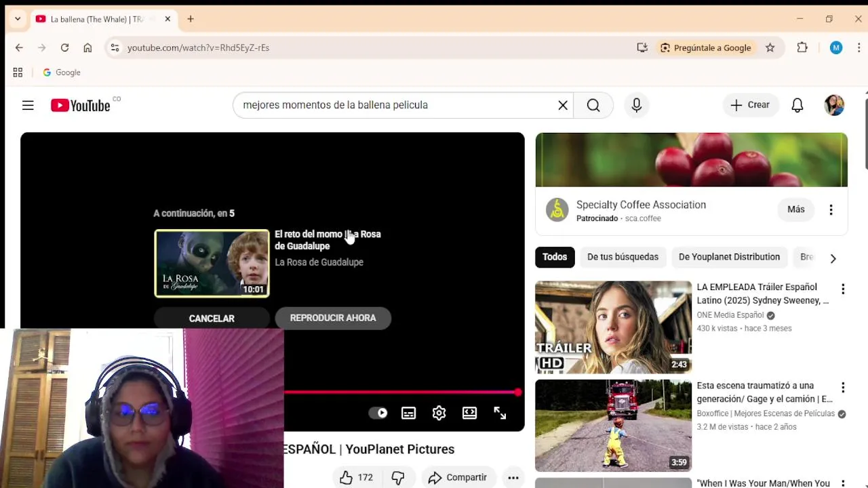Close the La ballena tab
Image resolution: width=868 pixels, height=488 pixels.
[x=167, y=19]
